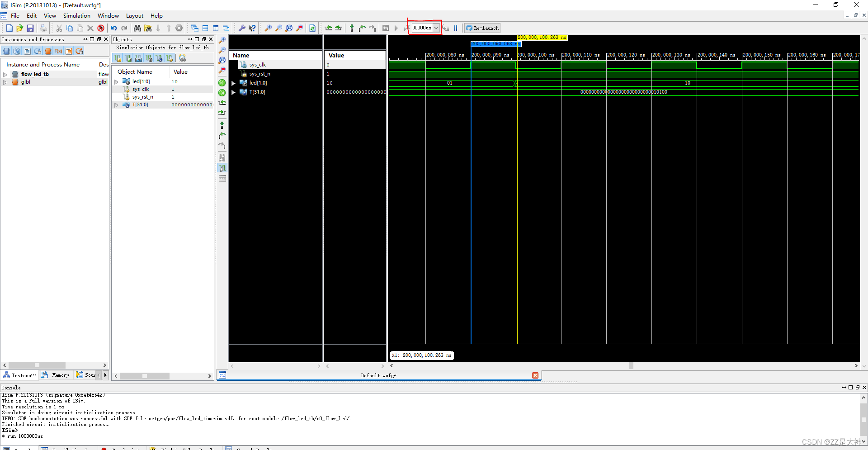Expand led[1:0] in Objects panel
868x450 pixels.
tap(116, 82)
